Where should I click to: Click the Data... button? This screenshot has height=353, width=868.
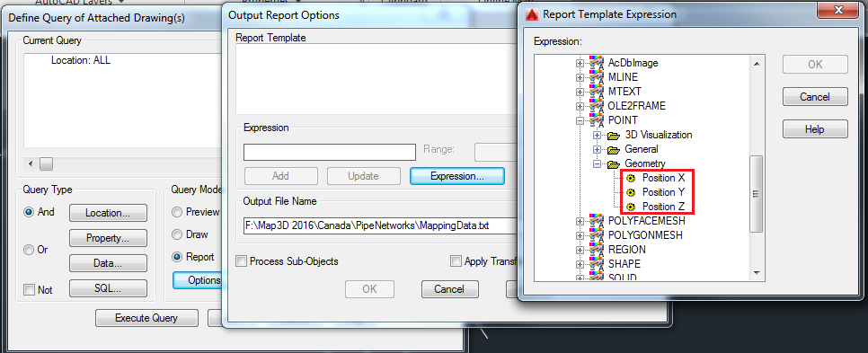point(108,263)
